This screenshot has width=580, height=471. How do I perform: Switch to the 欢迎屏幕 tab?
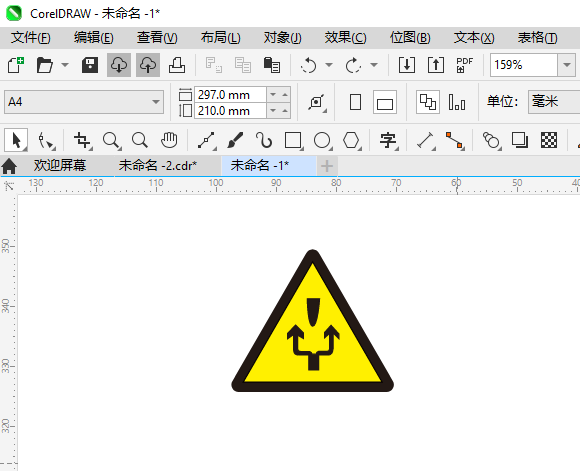(60, 165)
